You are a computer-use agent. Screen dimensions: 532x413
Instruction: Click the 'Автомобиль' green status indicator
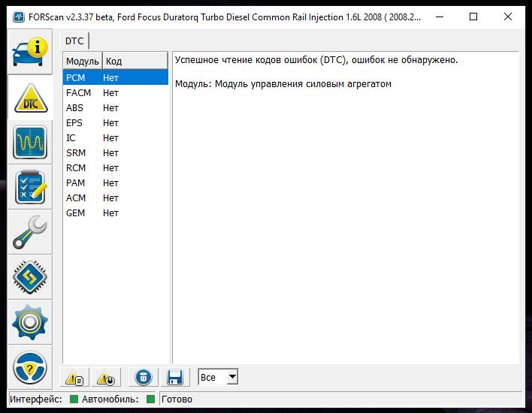point(150,399)
